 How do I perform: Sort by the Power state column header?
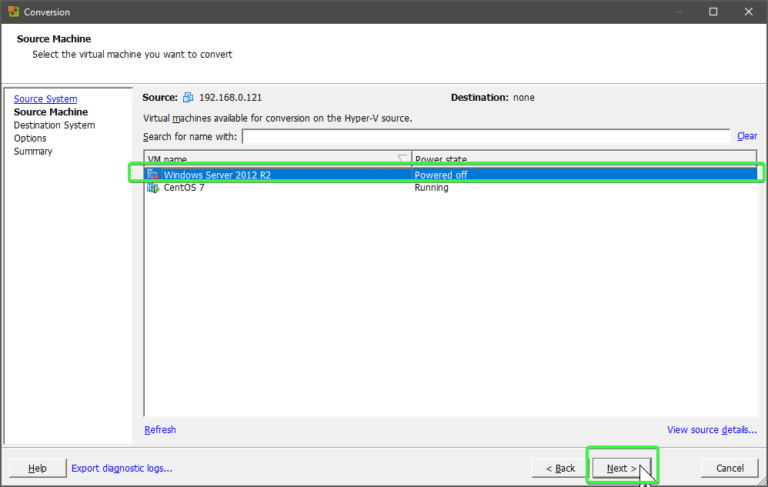pos(584,159)
